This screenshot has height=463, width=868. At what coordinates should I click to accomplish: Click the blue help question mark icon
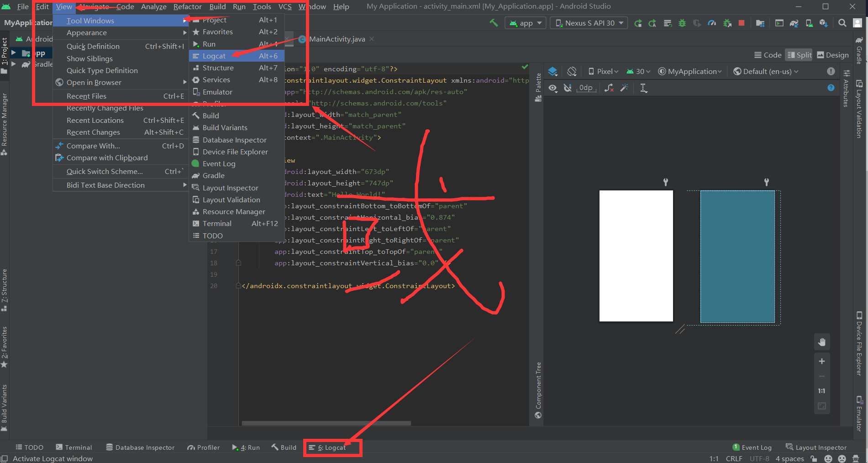click(831, 88)
